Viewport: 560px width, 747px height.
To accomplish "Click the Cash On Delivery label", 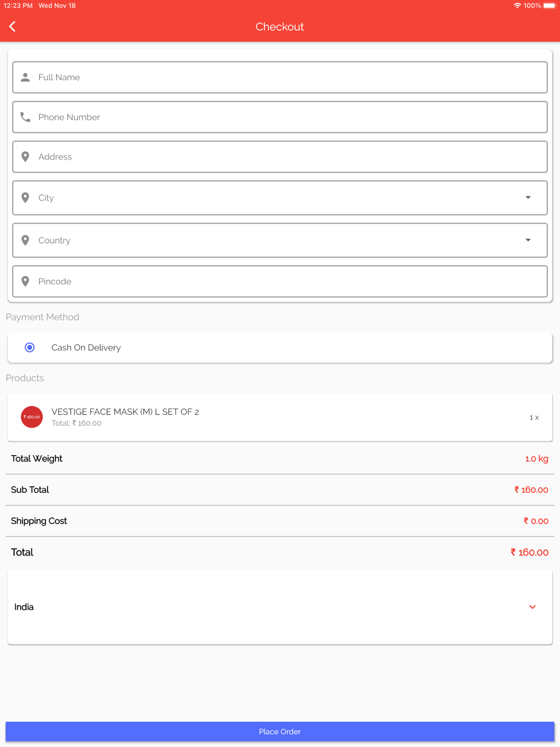I will click(86, 348).
